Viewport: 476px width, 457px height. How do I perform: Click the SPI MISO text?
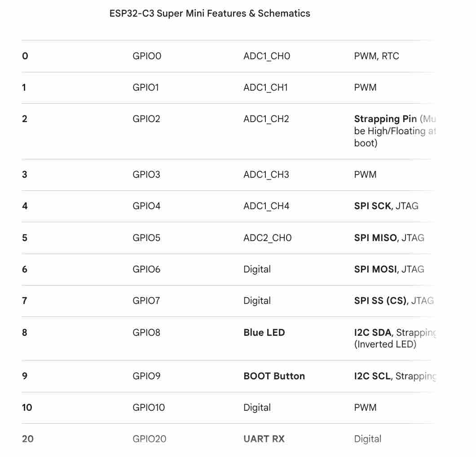[375, 238]
